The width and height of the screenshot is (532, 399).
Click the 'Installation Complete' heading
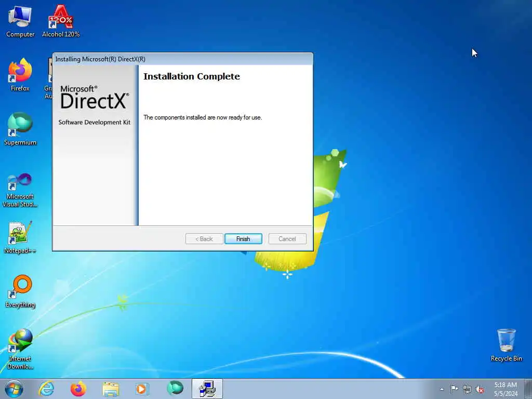(191, 76)
